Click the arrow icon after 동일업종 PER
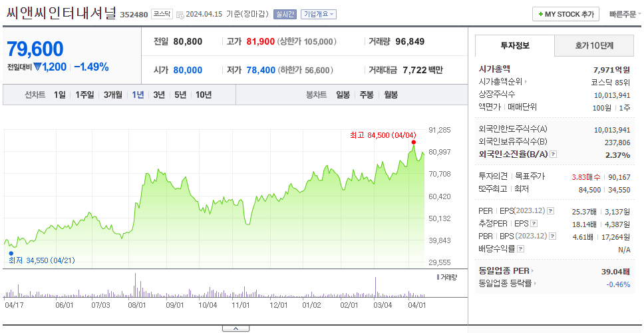This screenshot has height=333, width=644. tap(533, 271)
